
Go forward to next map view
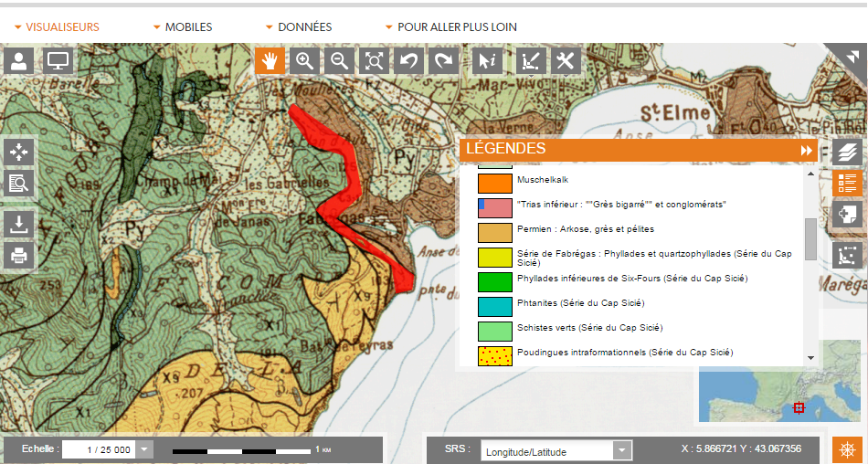(x=443, y=61)
